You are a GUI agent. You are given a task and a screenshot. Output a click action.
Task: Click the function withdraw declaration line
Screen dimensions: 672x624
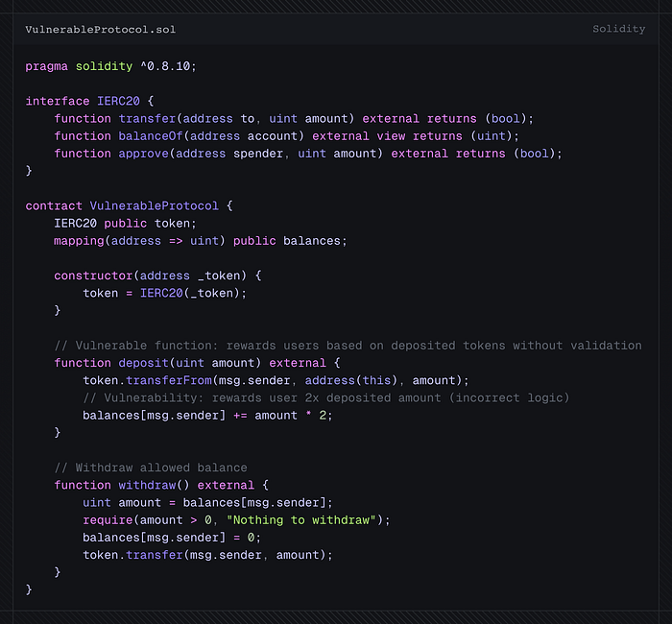(x=161, y=486)
